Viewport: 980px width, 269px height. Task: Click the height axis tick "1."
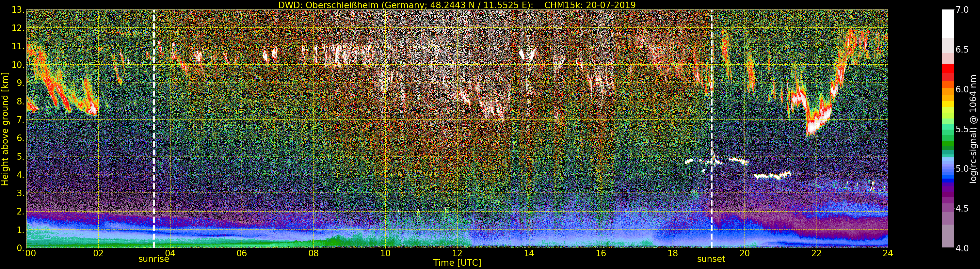(20, 229)
